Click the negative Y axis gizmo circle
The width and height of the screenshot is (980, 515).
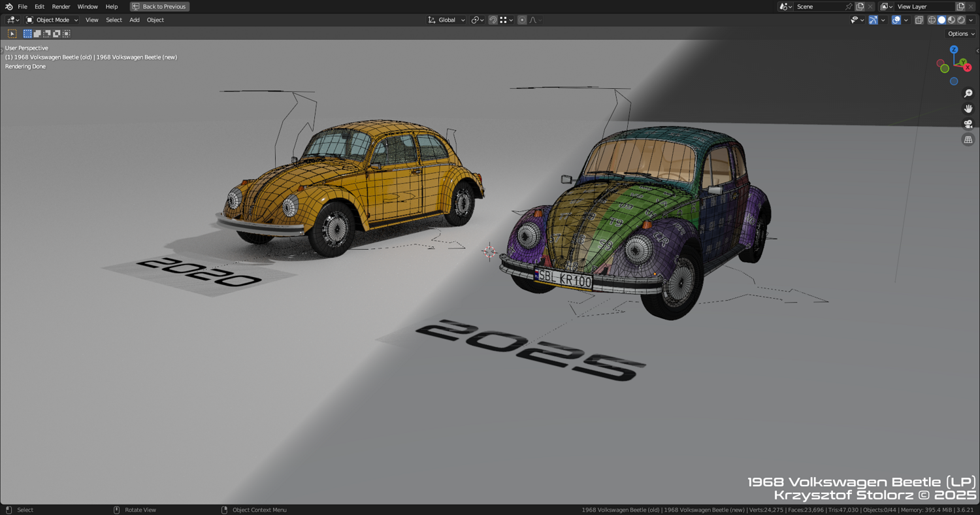945,69
